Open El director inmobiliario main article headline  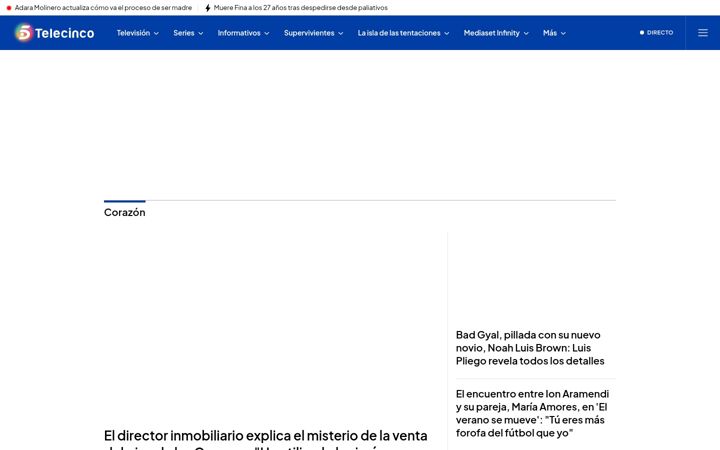click(x=265, y=439)
